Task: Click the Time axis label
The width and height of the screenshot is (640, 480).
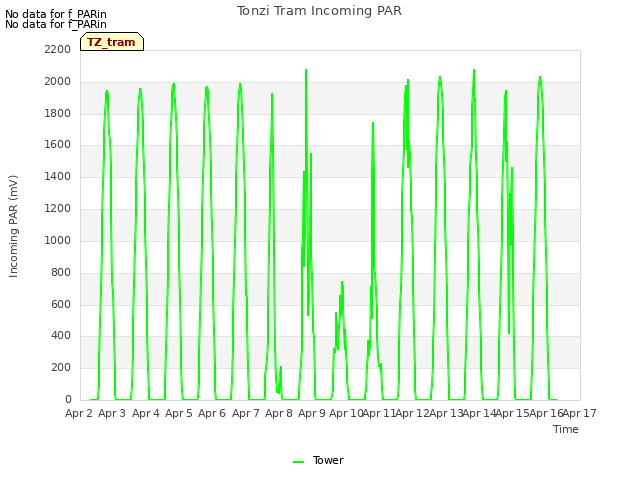Action: [566, 429]
